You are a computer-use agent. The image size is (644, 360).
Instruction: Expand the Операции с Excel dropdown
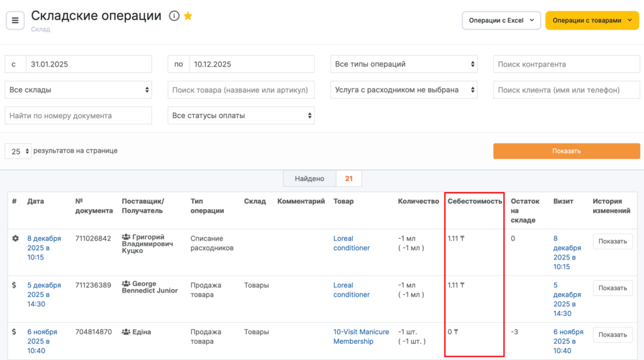pyautogui.click(x=501, y=20)
